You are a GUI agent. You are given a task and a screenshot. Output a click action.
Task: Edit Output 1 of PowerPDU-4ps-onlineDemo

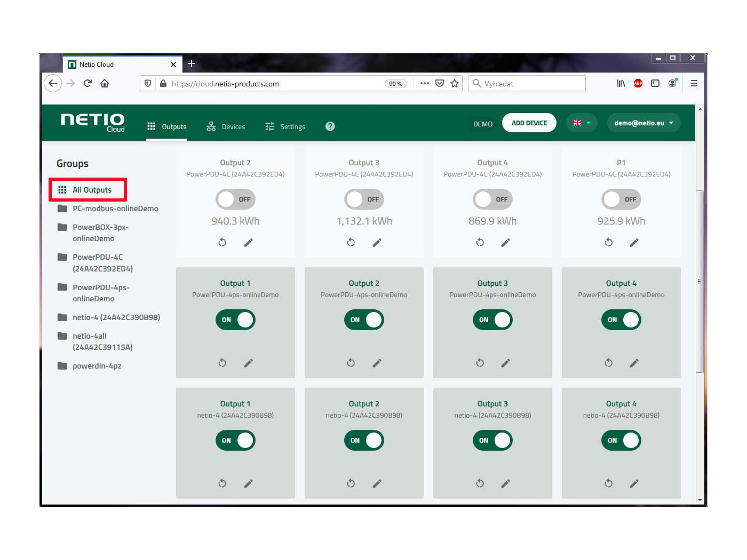(x=249, y=363)
